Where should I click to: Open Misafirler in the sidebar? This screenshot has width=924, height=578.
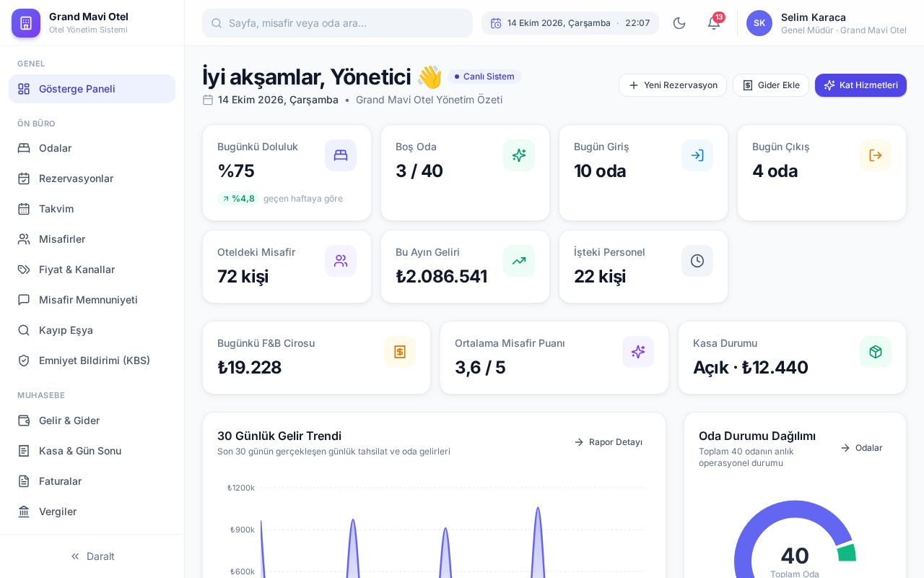(x=92, y=239)
